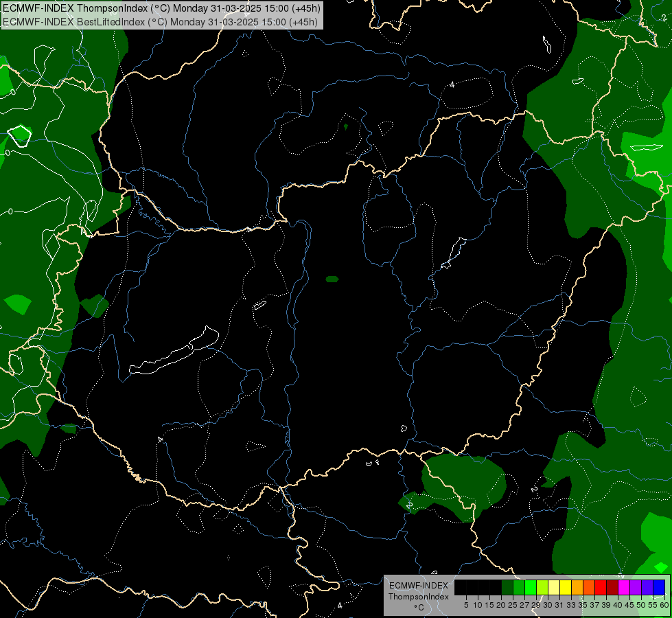Click the legend scale value 37
This screenshot has height=618, width=672.
pyautogui.click(x=594, y=605)
